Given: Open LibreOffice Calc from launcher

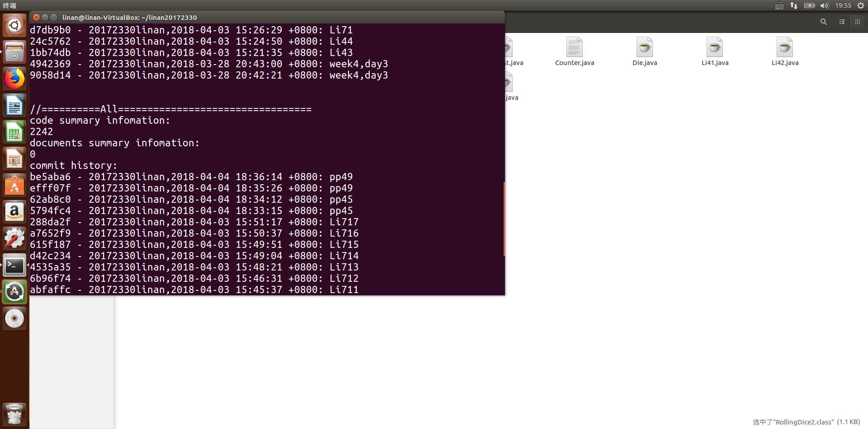Looking at the screenshot, I should pyautogui.click(x=14, y=132).
